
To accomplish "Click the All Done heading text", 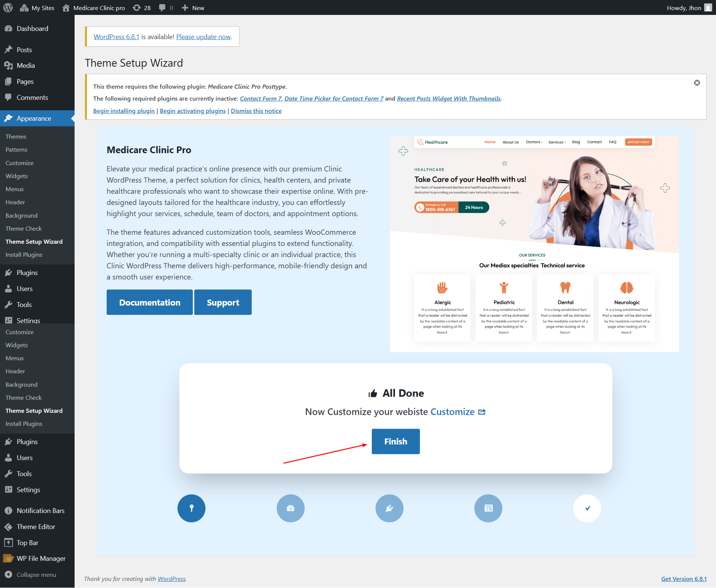I will [x=403, y=393].
